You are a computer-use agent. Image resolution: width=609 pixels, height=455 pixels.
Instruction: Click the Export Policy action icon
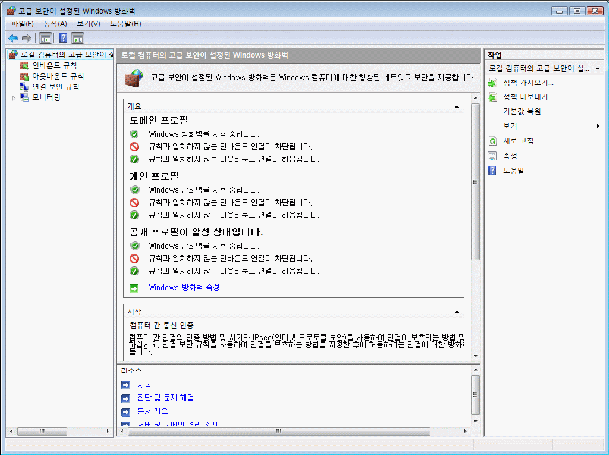pyautogui.click(x=492, y=97)
